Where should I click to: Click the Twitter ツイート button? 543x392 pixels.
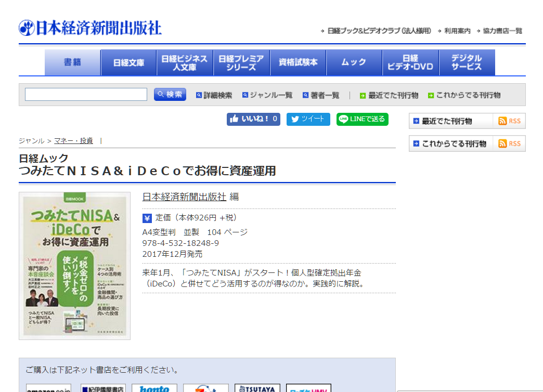point(308,119)
